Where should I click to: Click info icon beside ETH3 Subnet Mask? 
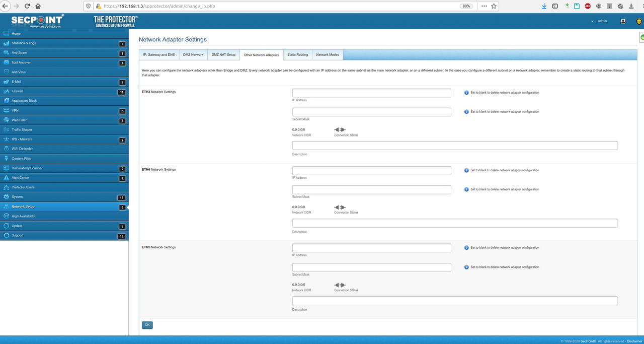point(466,112)
